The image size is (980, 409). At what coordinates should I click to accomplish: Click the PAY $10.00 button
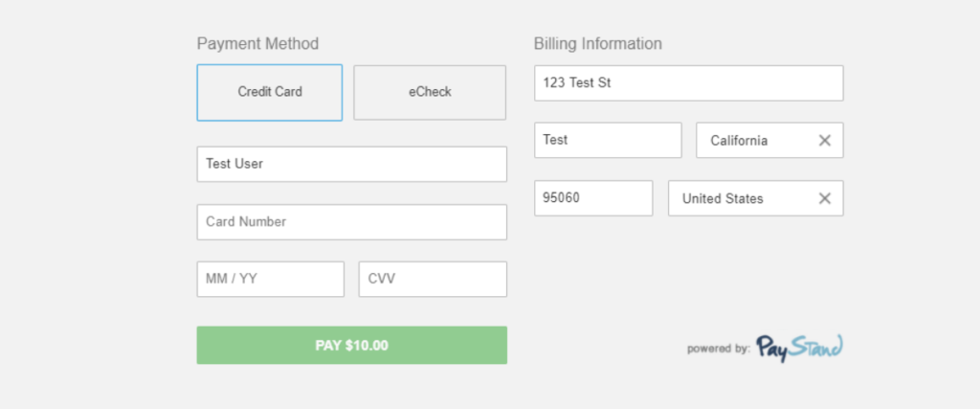(x=352, y=345)
